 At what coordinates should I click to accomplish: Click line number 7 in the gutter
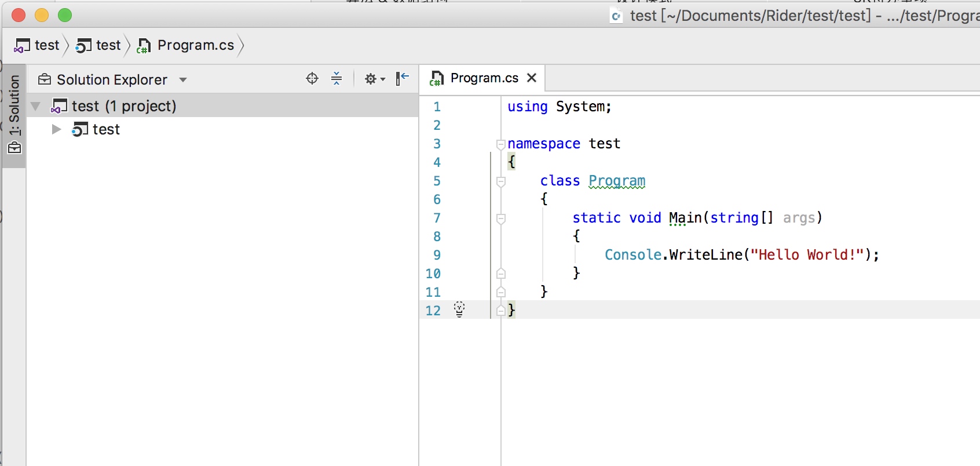437,218
